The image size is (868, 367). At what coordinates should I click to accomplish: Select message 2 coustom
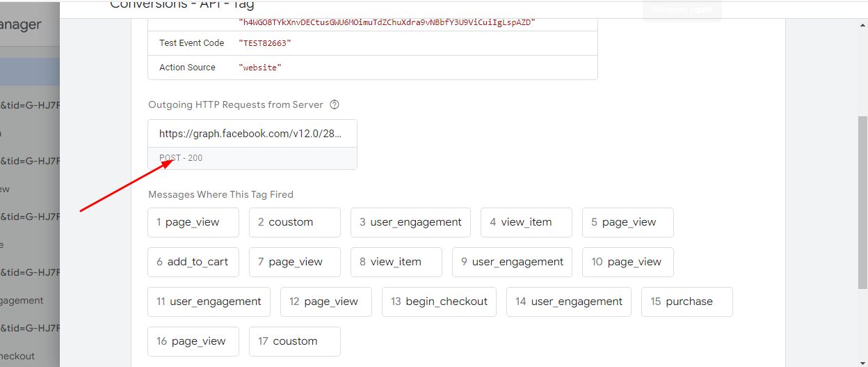tap(294, 222)
